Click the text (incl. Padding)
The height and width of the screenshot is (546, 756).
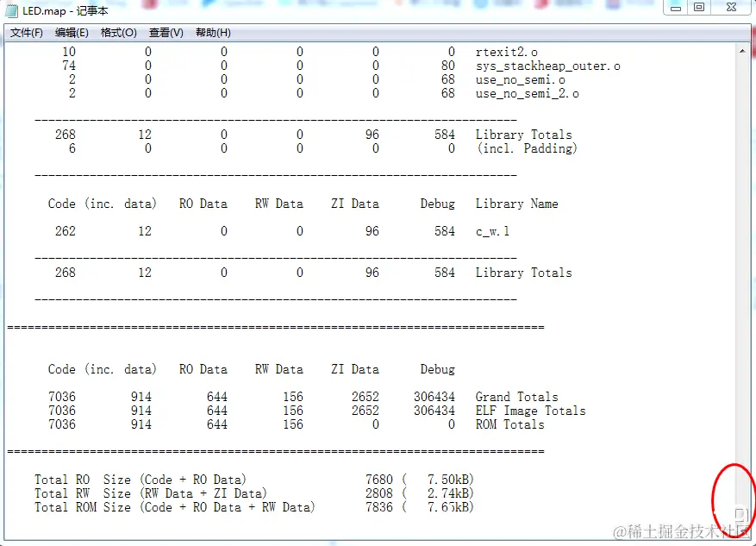point(527,148)
